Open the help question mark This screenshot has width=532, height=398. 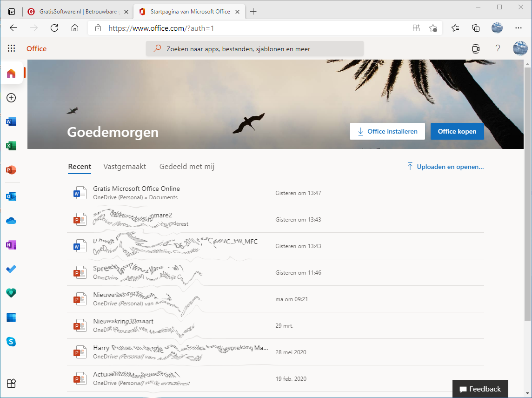pos(498,48)
